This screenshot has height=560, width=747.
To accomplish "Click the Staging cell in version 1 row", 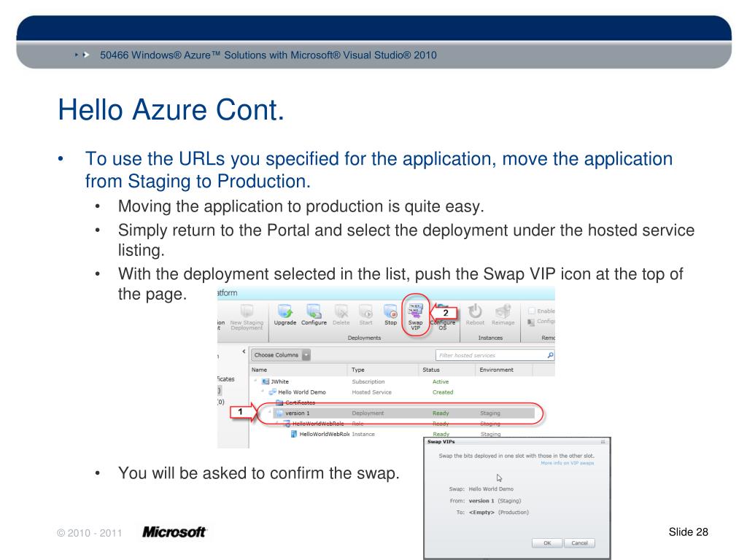I will click(x=490, y=413).
